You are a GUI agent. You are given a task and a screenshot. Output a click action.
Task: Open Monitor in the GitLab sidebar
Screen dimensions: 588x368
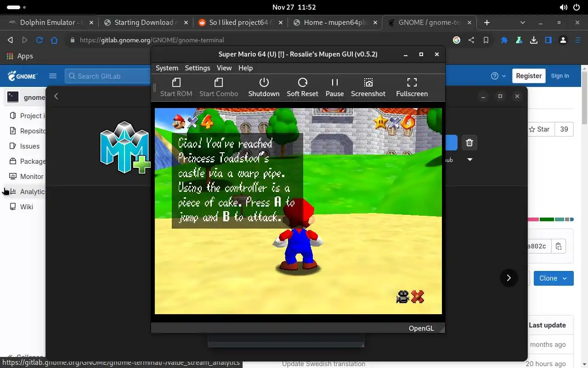click(27, 176)
